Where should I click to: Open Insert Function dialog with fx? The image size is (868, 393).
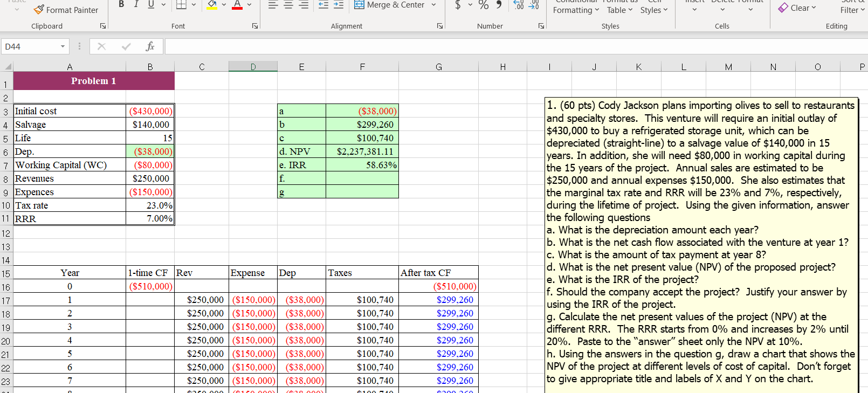click(150, 46)
